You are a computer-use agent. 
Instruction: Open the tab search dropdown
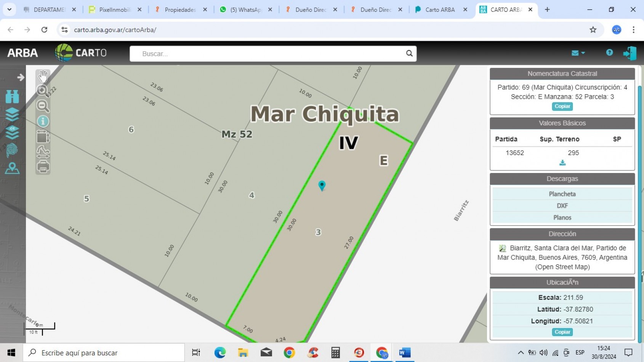pos(9,10)
